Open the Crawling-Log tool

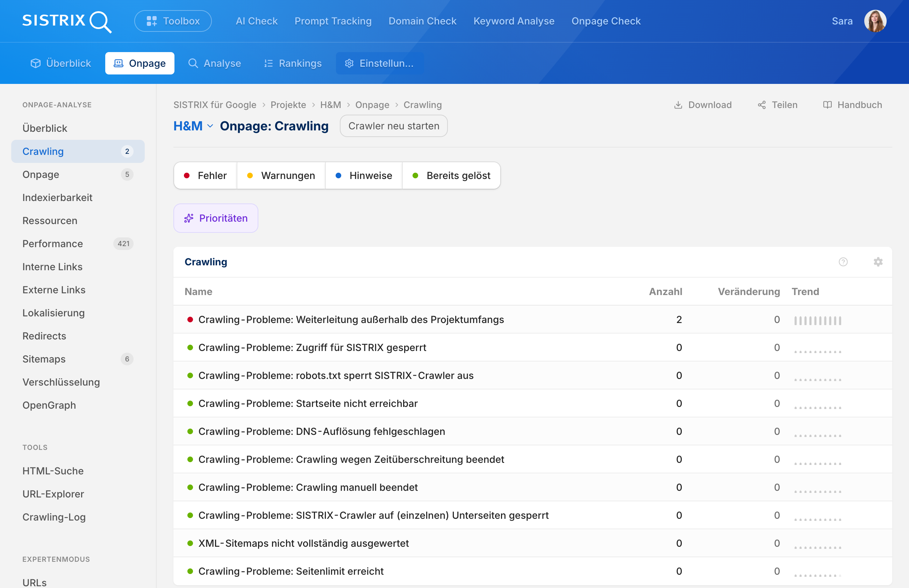(x=78, y=517)
